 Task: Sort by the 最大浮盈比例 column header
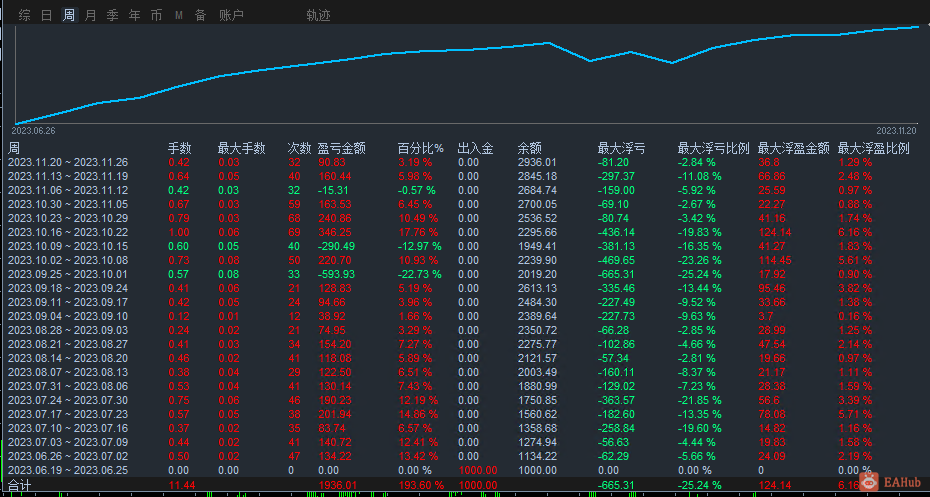(x=874, y=148)
